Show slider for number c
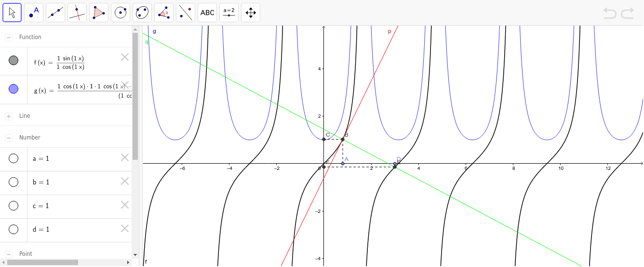 click(13, 206)
